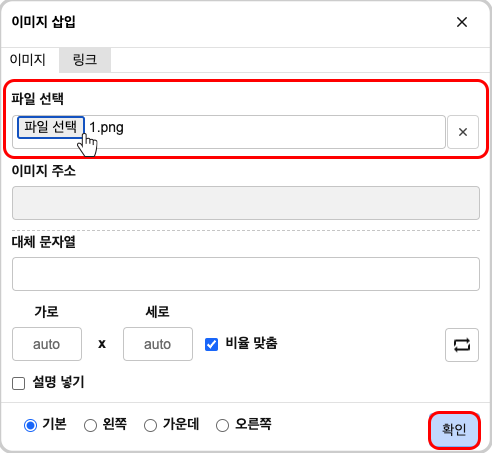Click the 파일 선택 browse button
Screen dimensions: 492x453
point(51,127)
